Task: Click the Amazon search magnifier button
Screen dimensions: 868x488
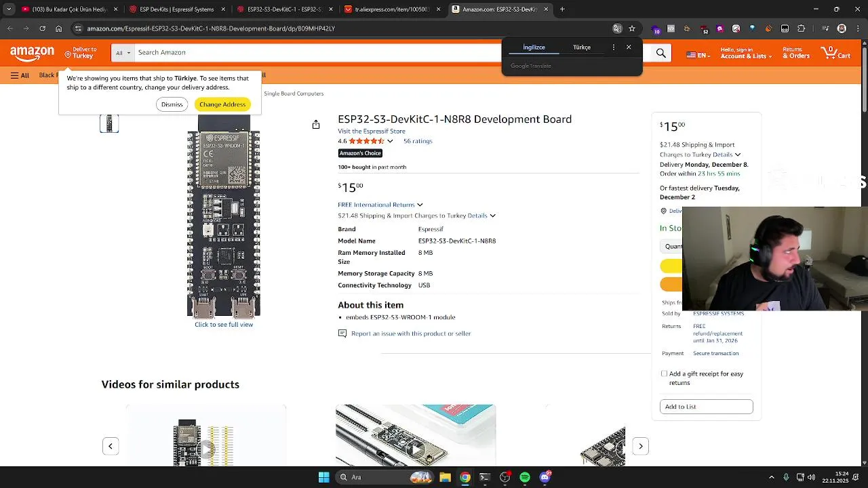Action: pos(661,53)
